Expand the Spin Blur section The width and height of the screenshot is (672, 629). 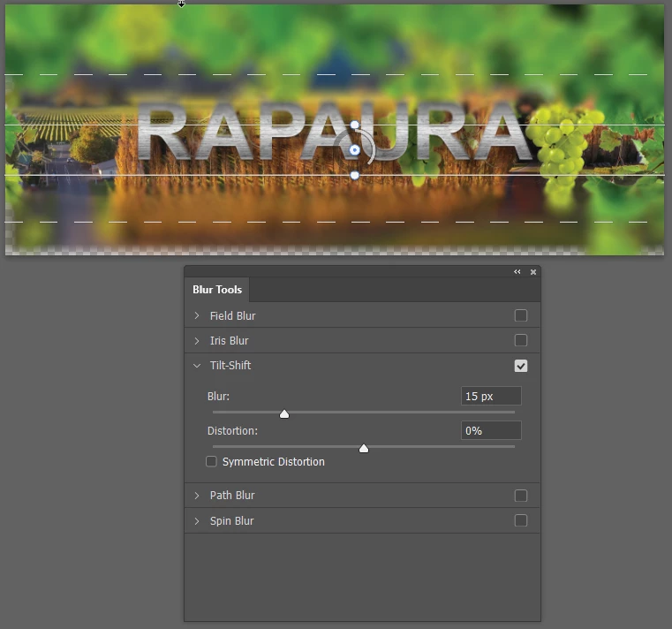coord(197,521)
